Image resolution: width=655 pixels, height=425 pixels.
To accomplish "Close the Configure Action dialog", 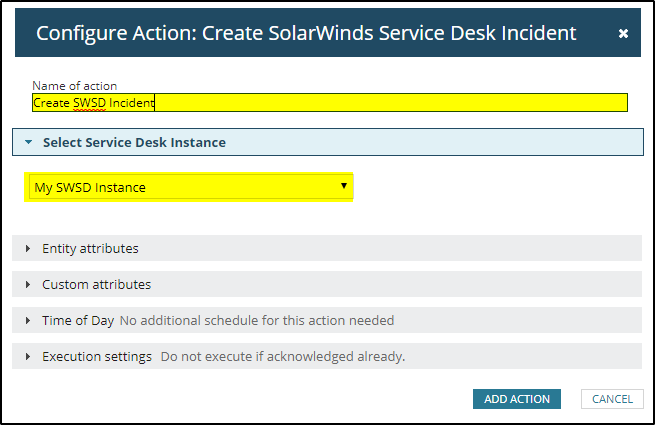I will (623, 34).
